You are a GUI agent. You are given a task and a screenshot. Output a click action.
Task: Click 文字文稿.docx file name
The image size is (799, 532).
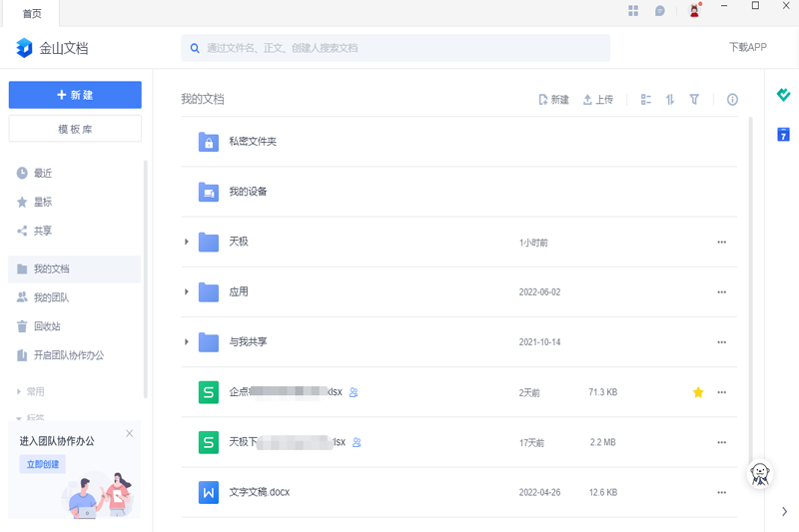tap(259, 492)
